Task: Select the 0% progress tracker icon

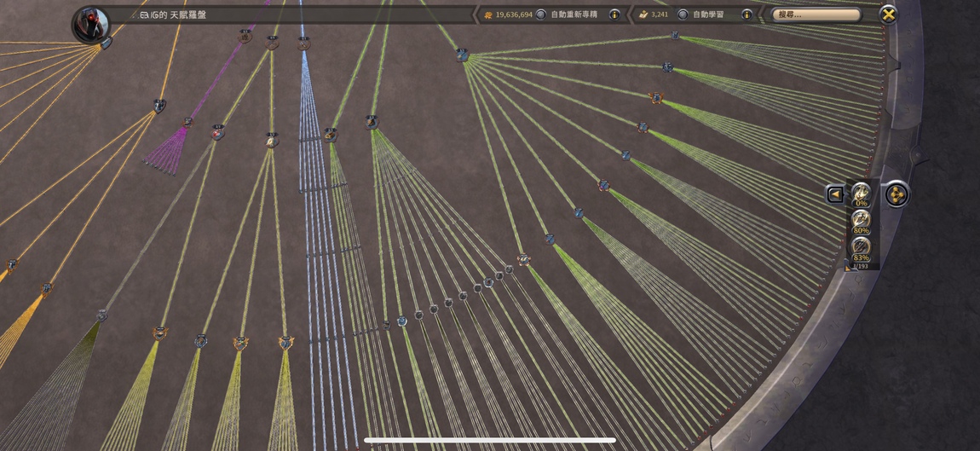Action: (862, 194)
